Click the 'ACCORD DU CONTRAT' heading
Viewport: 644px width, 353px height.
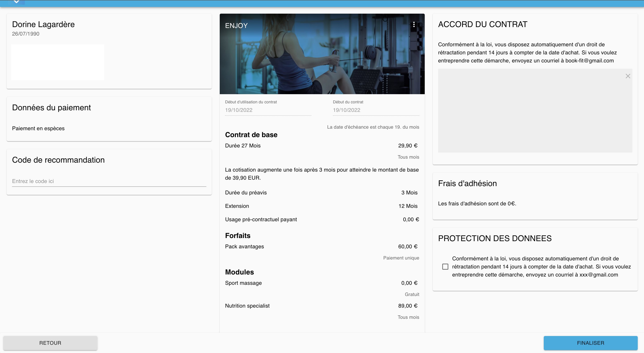pyautogui.click(x=482, y=24)
